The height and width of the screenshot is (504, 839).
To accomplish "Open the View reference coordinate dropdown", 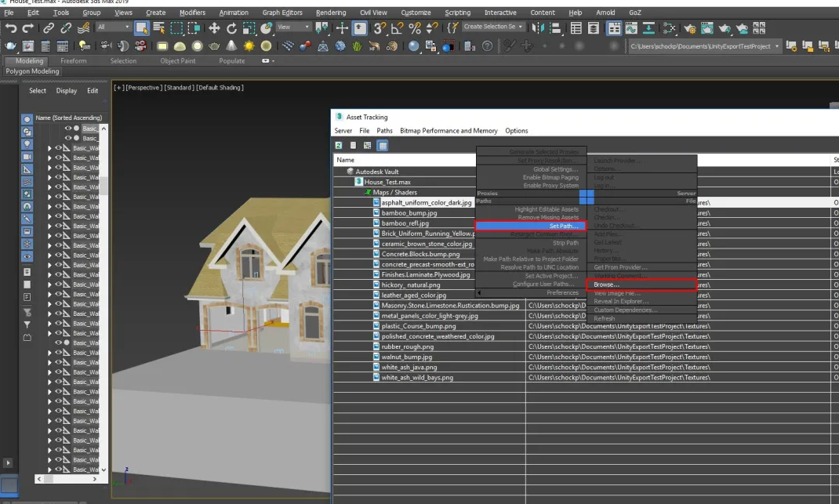I will [x=293, y=27].
